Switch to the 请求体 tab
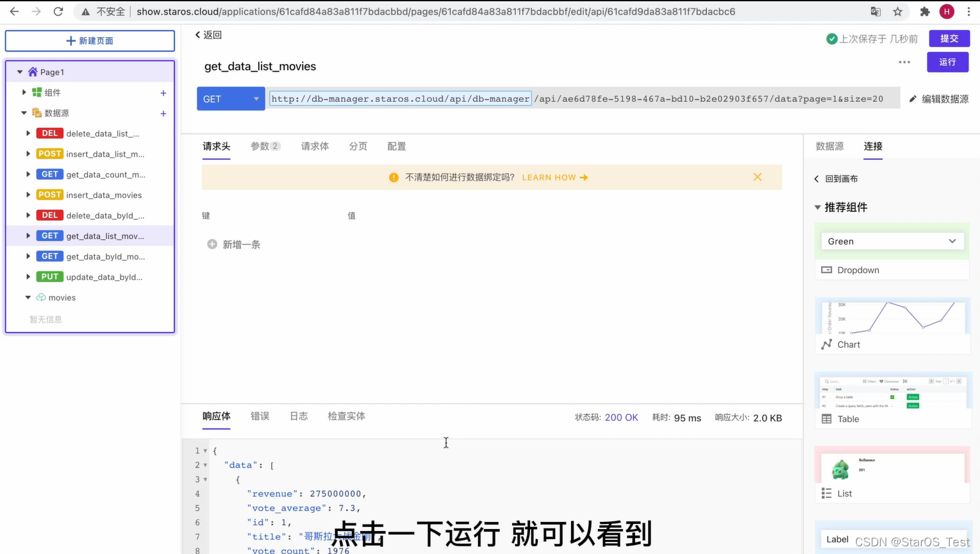The height and width of the screenshot is (554, 980). pyautogui.click(x=315, y=146)
